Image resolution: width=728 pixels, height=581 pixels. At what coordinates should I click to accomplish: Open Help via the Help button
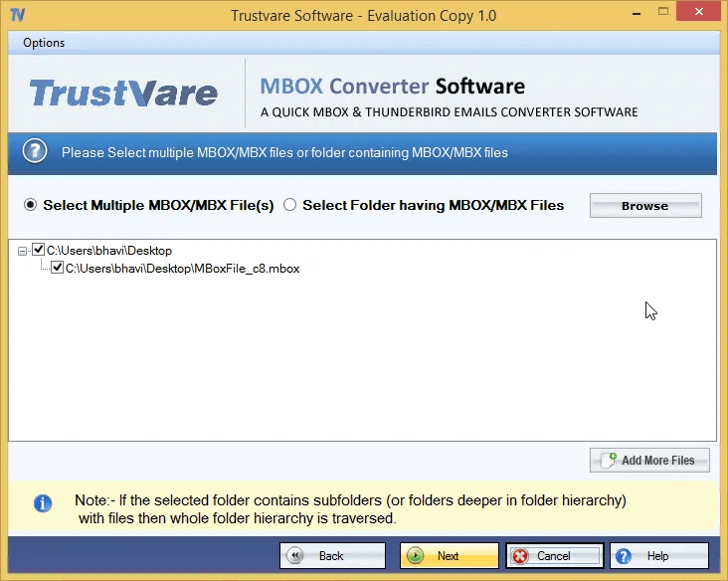(658, 555)
